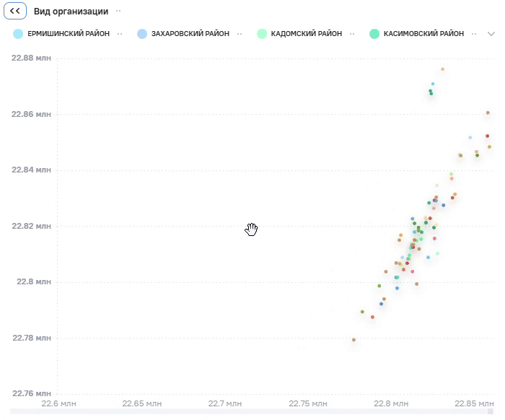Click the scrollbar handle at right end
Screen dimensions: 505x420
point(490,411)
